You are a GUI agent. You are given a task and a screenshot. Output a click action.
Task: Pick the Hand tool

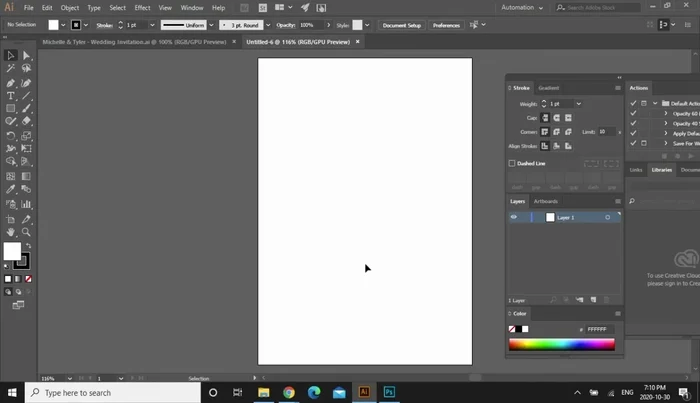tap(11, 232)
